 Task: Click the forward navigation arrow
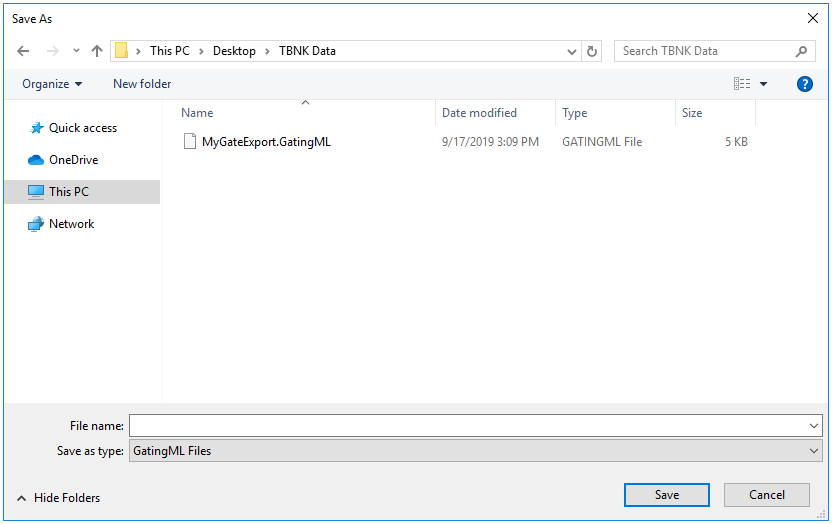click(53, 51)
